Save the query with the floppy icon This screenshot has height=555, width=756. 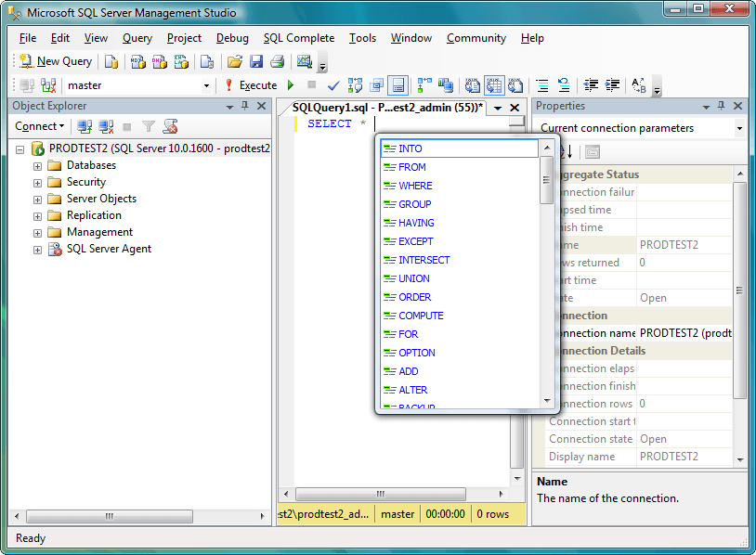(x=256, y=61)
